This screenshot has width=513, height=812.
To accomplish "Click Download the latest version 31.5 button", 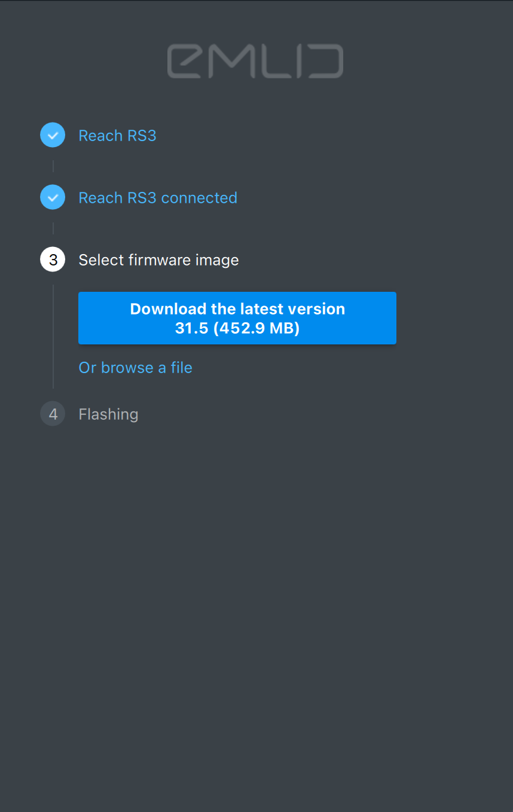I will click(x=237, y=318).
